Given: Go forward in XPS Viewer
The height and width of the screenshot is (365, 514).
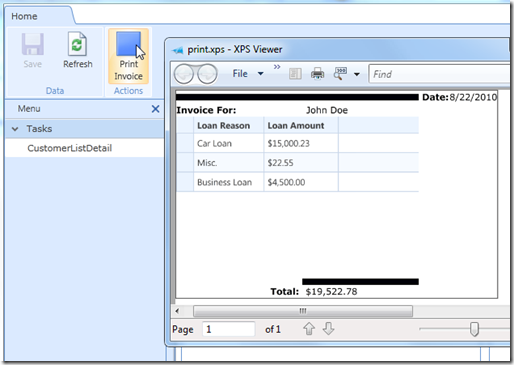Looking at the screenshot, I should (207, 74).
